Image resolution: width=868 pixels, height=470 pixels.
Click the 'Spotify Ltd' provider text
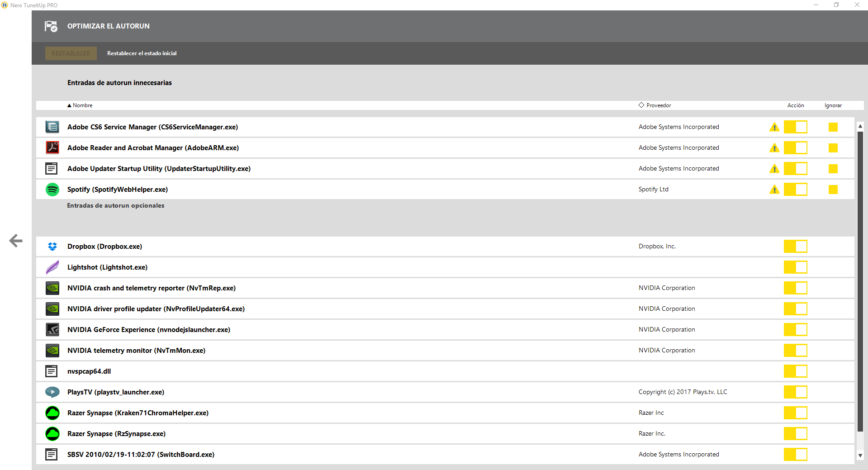(x=654, y=190)
